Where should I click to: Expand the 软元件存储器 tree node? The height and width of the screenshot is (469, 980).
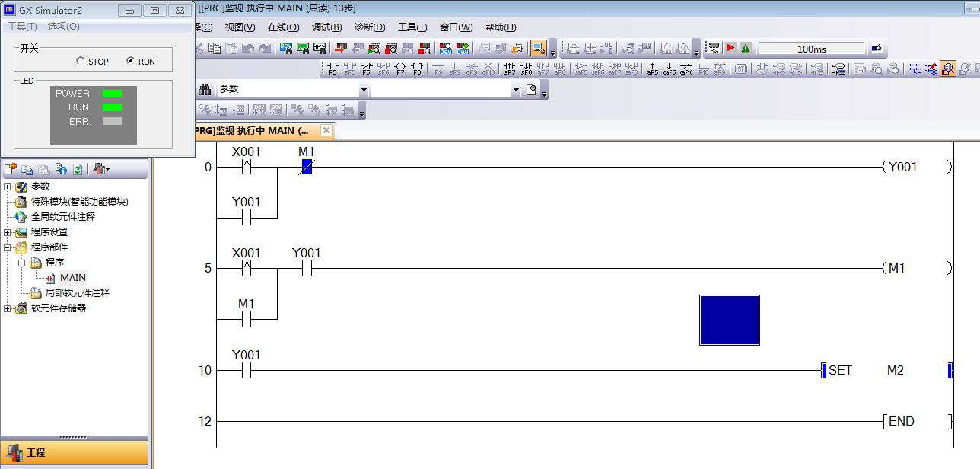coord(8,308)
